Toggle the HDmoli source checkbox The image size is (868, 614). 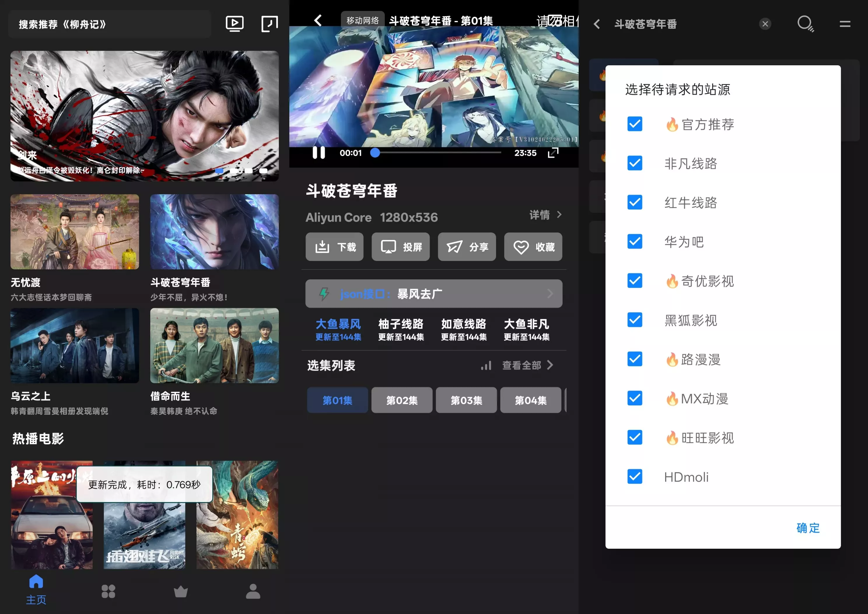click(635, 477)
